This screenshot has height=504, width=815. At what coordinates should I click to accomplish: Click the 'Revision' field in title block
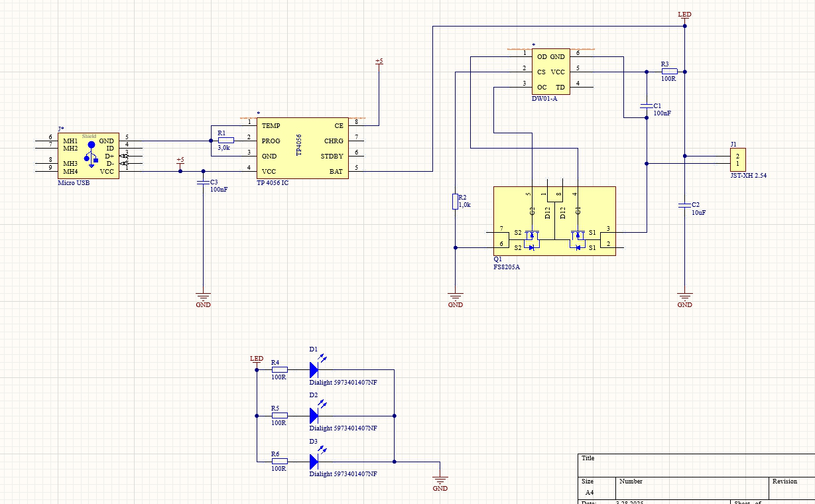pos(785,481)
